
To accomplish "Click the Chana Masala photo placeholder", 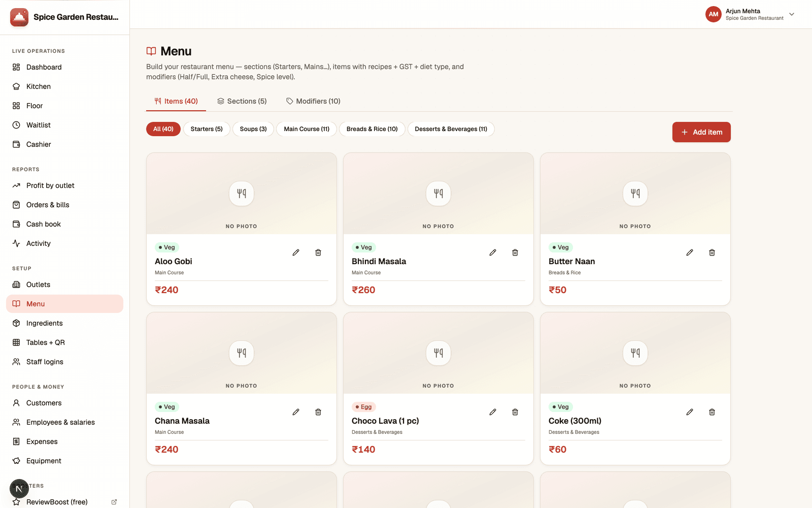I will click(x=242, y=353).
